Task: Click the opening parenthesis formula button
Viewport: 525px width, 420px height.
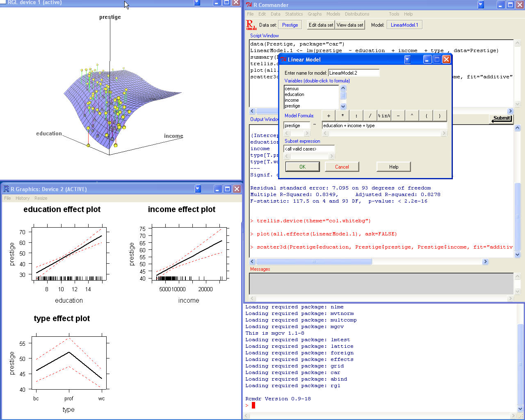Action: tap(425, 116)
